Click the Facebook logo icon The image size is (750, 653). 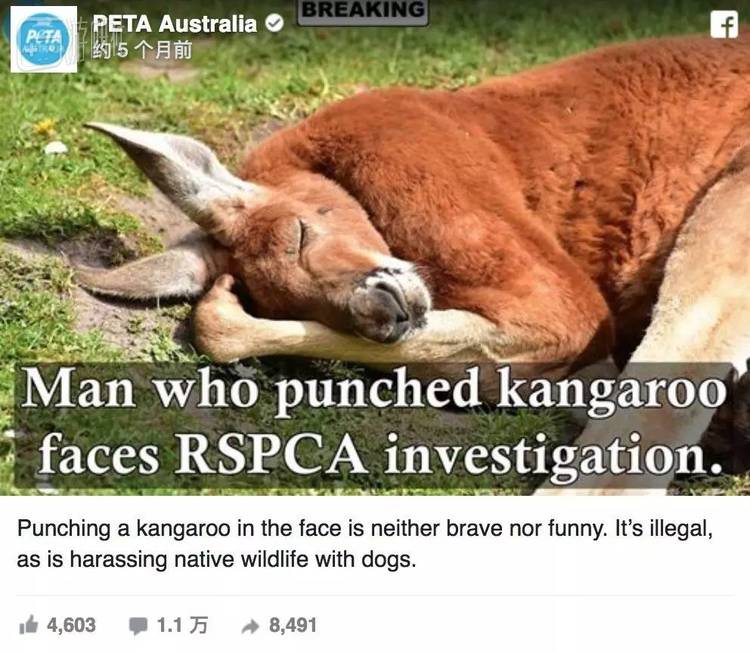click(x=724, y=23)
